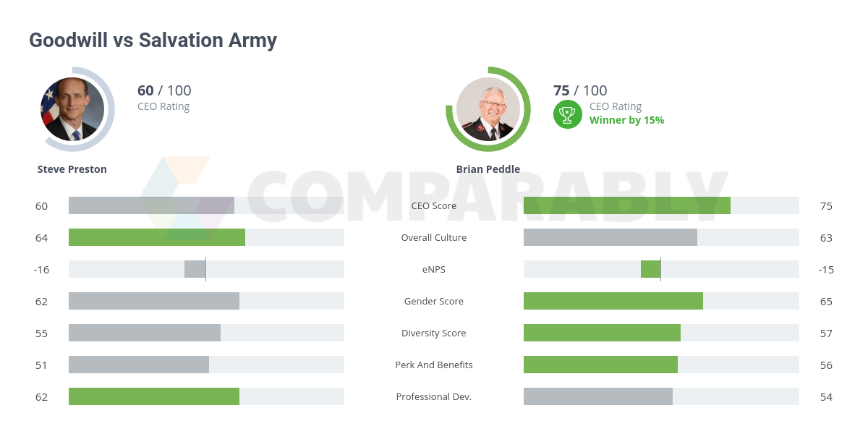Click Steve Preston's profile photo
This screenshot has height=434, width=868.
coord(72,109)
